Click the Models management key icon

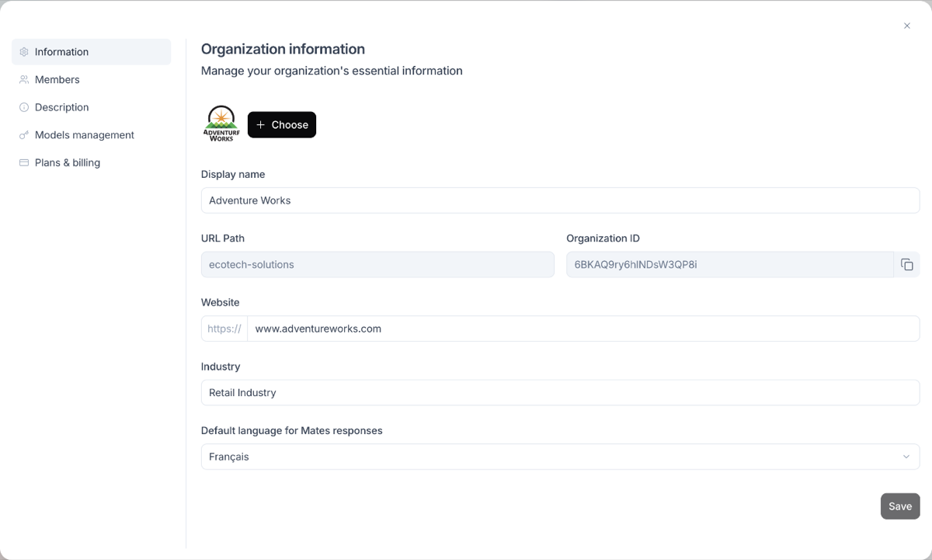pos(24,135)
